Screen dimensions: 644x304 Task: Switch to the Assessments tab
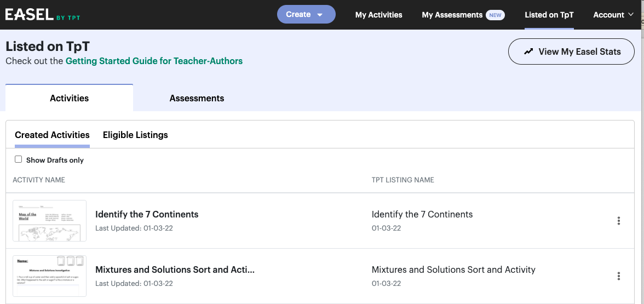(x=197, y=98)
